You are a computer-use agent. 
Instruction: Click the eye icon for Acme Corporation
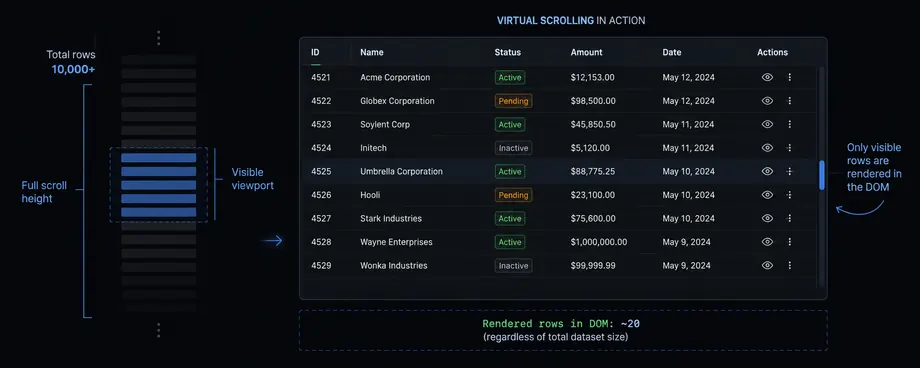coord(767,77)
